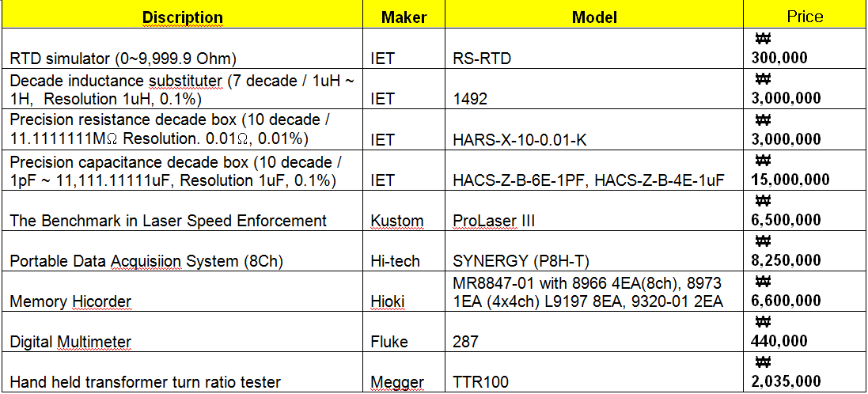Screen dimensions: 868x394
Task: Select the Memory Hicorder description cell
Action: [x=70, y=301]
